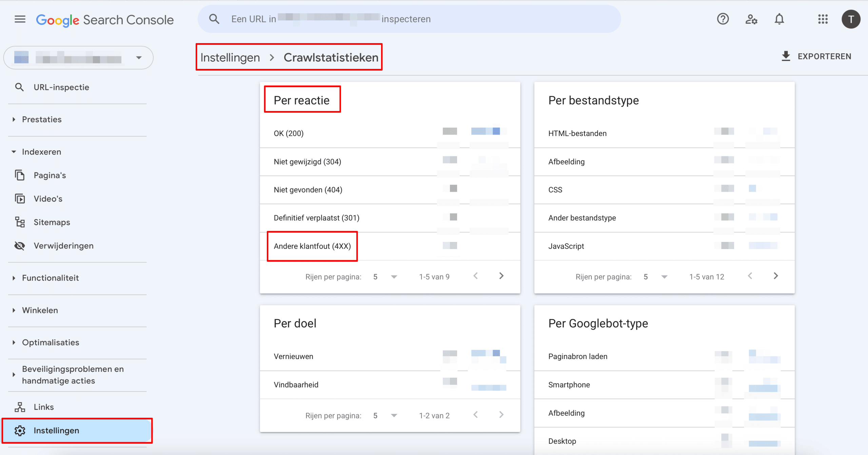The height and width of the screenshot is (455, 868).
Task: Open the property selector dropdown
Action: tap(78, 58)
